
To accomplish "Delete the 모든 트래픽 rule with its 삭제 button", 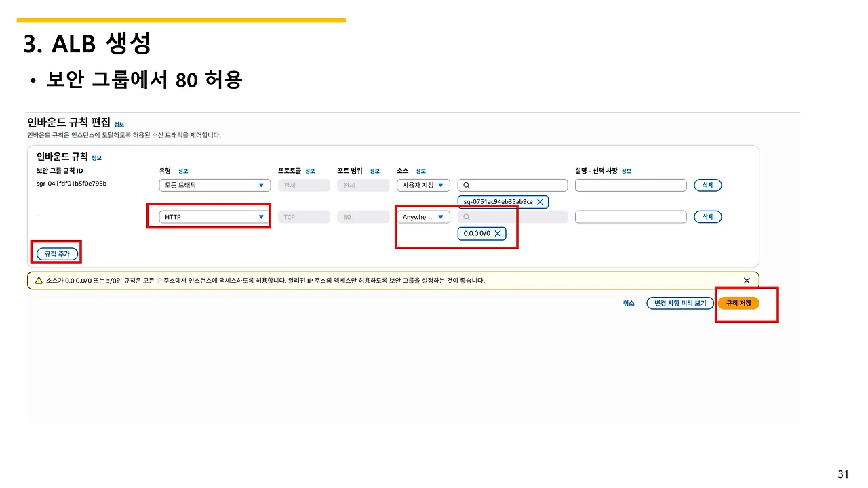I will click(x=707, y=185).
